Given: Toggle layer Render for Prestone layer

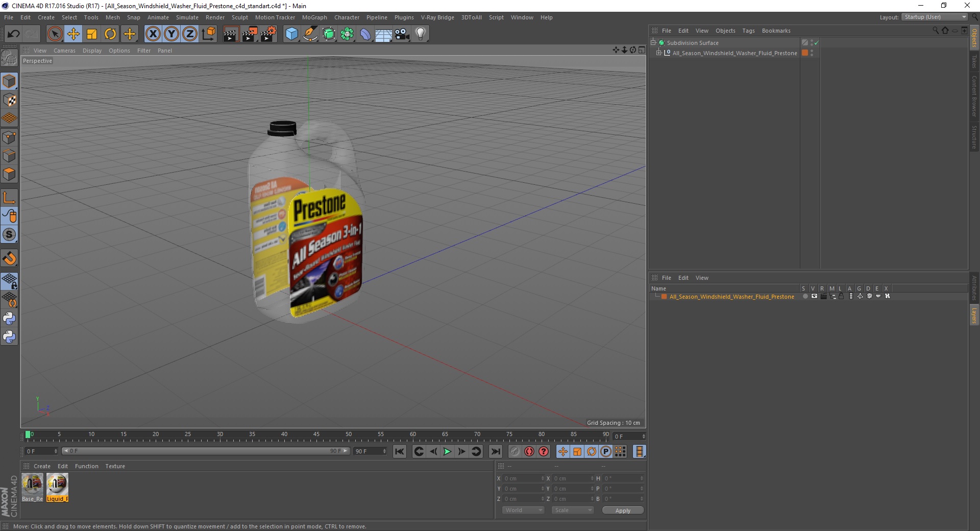Looking at the screenshot, I should (x=823, y=296).
